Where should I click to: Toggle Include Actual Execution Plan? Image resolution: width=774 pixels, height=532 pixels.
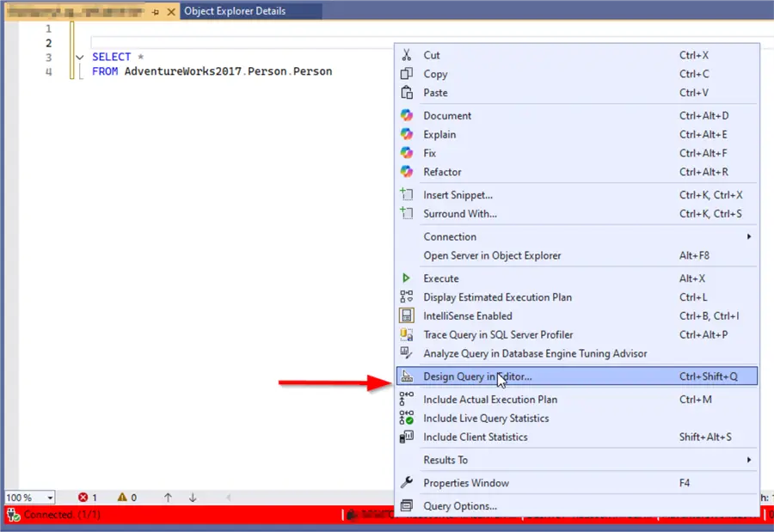(489, 400)
